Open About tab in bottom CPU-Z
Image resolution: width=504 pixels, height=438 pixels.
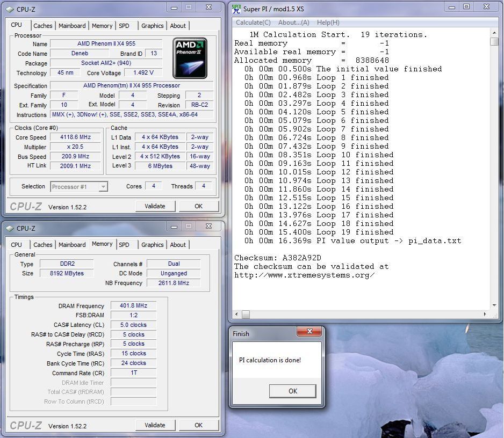(178, 245)
